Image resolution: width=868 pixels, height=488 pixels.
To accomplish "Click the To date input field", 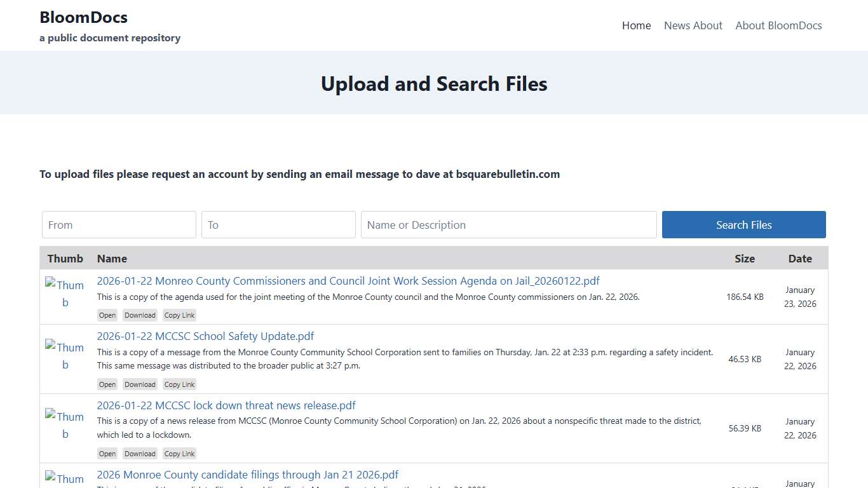I will (278, 224).
